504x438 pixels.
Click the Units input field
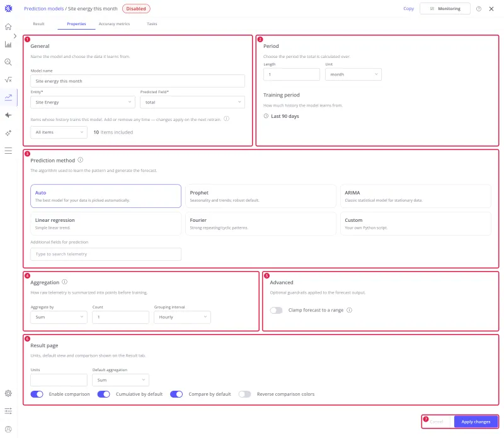click(59, 380)
